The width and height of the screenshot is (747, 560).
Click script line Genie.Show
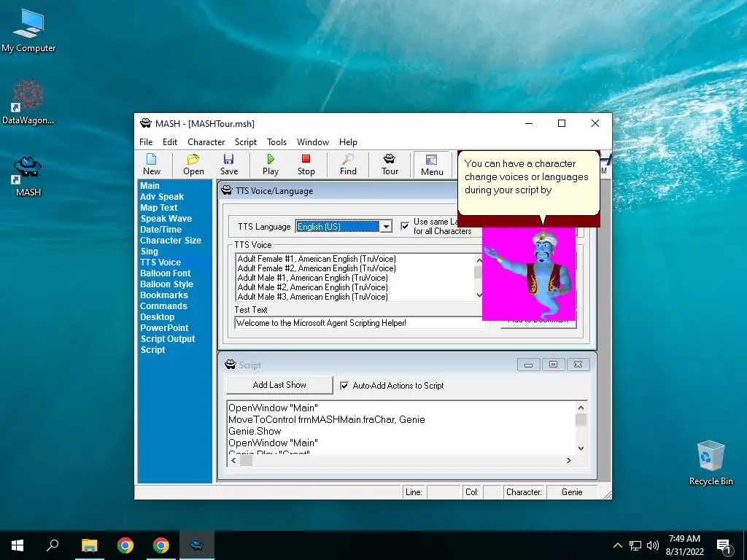[x=255, y=432]
